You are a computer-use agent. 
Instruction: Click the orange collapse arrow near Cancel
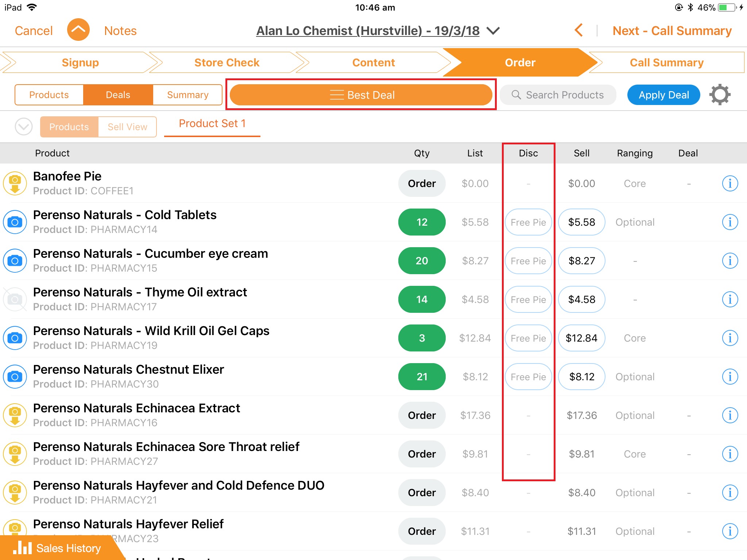click(x=78, y=30)
